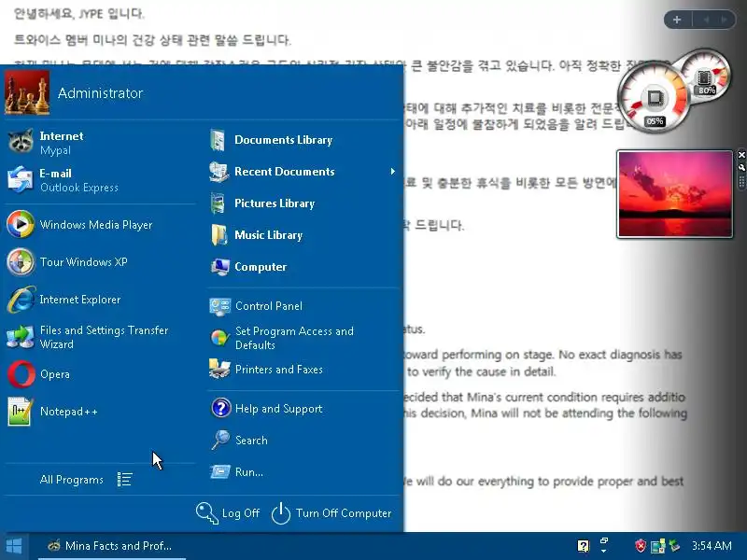Launch Outlook Express E-mail icon
This screenshot has height=560, width=747.
[x=21, y=179]
